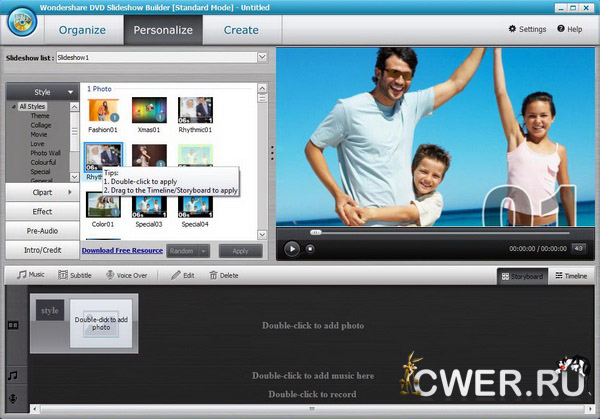Start a Voice Over recording
Screen dimensions: 600x419
(x=125, y=274)
